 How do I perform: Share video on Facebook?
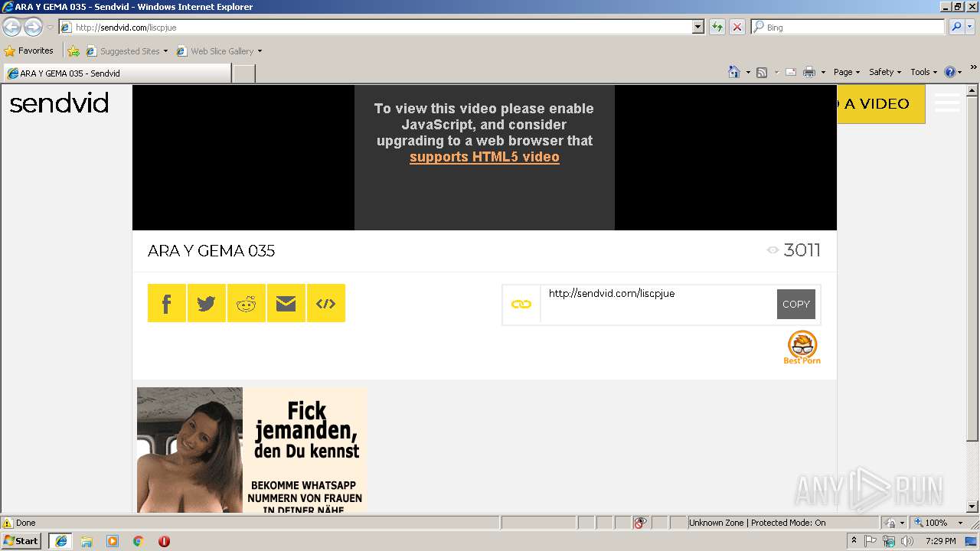coord(167,303)
